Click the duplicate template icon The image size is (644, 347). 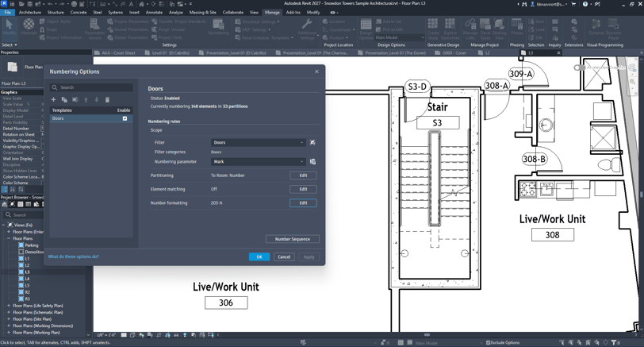click(x=64, y=100)
